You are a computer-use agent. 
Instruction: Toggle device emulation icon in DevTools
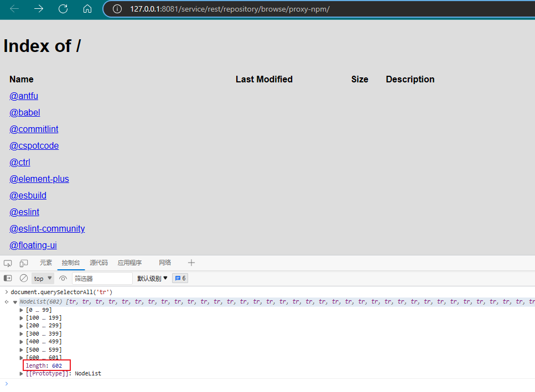(24, 263)
